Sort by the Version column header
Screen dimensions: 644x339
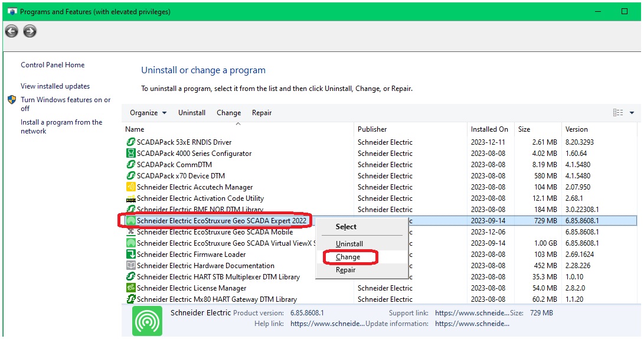[x=576, y=129]
